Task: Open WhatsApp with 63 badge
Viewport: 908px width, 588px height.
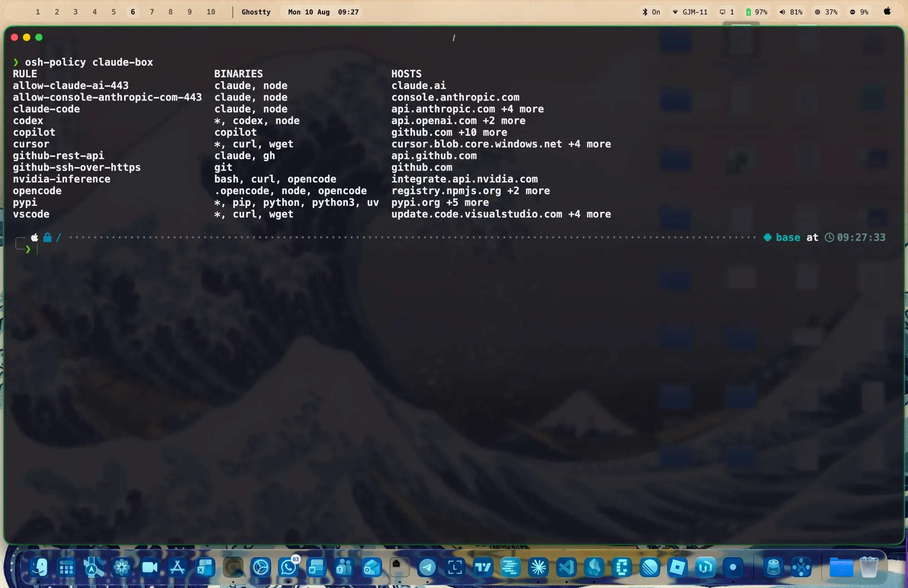Action: (x=288, y=567)
